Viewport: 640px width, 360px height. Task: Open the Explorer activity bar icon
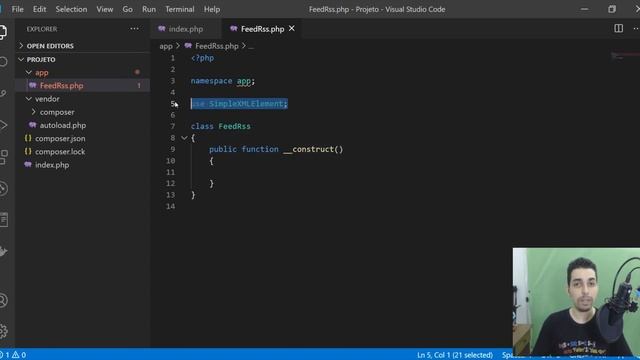click(3, 32)
